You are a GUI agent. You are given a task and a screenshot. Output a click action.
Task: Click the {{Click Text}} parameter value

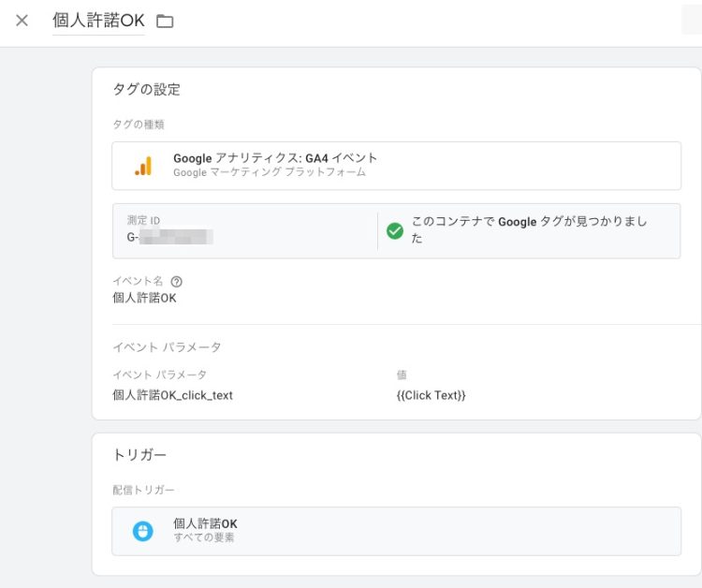pos(431,395)
